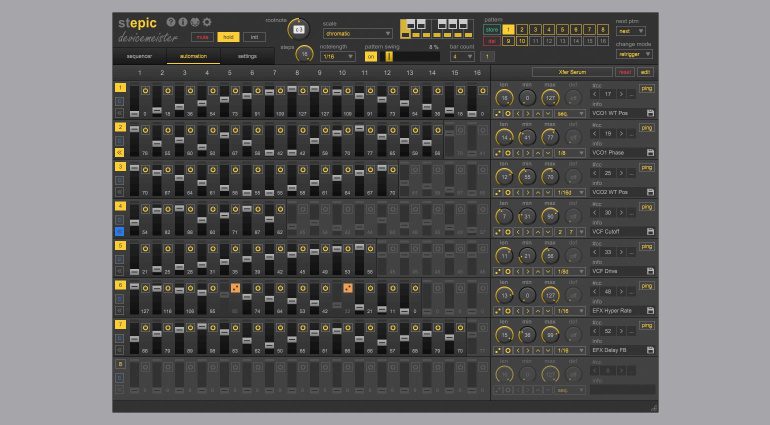Click the red reset button
770x425 pixels.
[625, 72]
